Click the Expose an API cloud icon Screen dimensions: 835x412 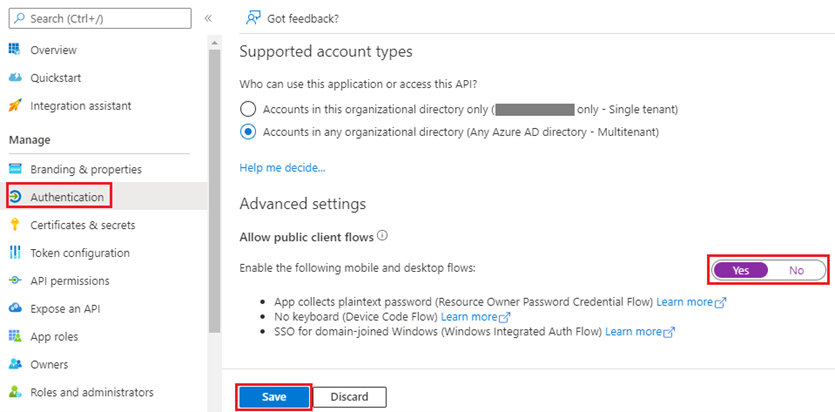tap(15, 309)
